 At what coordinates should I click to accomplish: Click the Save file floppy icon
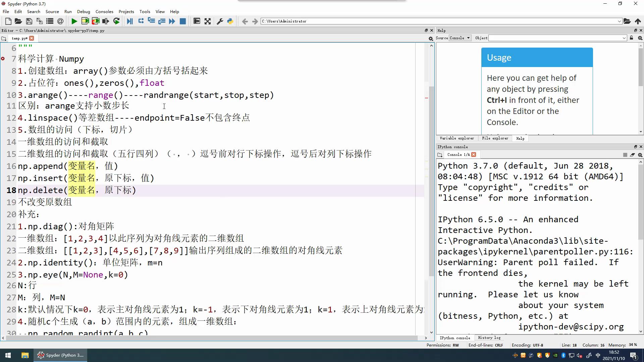click(x=29, y=21)
